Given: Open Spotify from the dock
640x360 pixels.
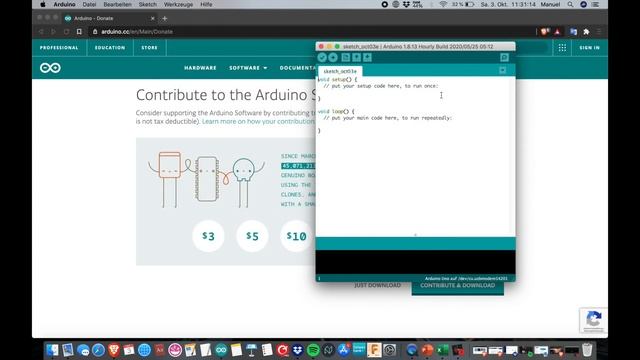Looking at the screenshot, I should click(x=313, y=350).
